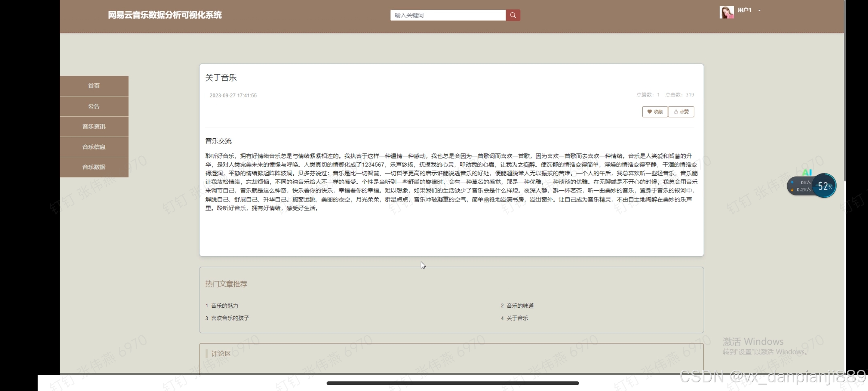This screenshot has width=868, height=391.
Task: Click the keyword search input field
Action: coord(448,15)
